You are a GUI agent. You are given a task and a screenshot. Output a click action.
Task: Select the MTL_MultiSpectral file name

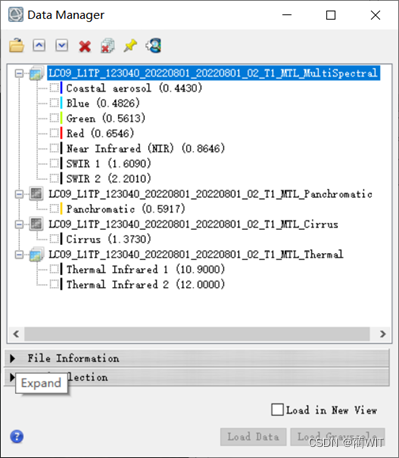(x=213, y=73)
